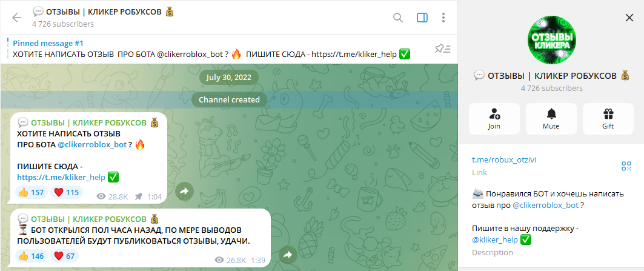Open @kliker_help in description
644x271 pixels.
(495, 239)
